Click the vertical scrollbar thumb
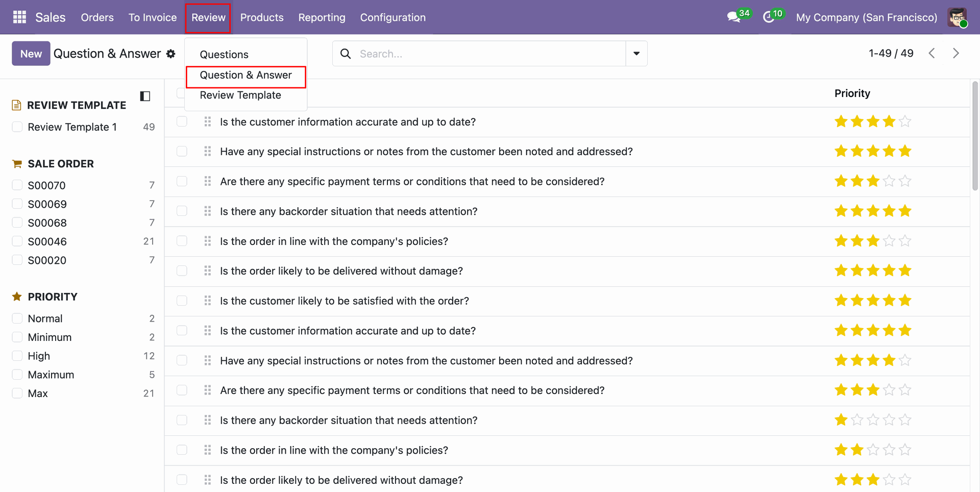The image size is (980, 492). [x=975, y=136]
